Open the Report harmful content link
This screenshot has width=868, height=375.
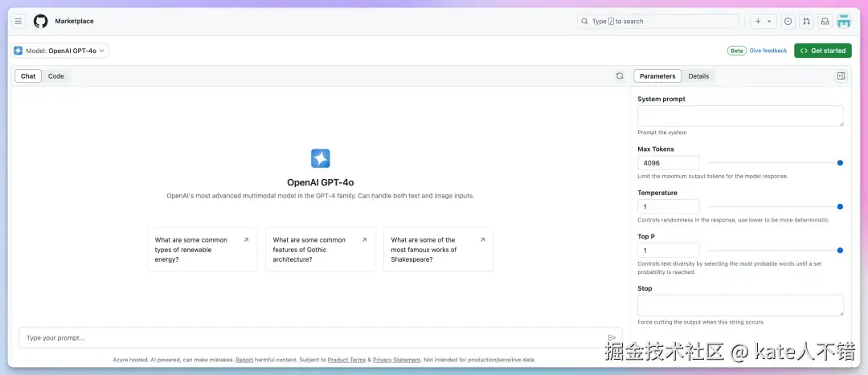click(x=244, y=360)
